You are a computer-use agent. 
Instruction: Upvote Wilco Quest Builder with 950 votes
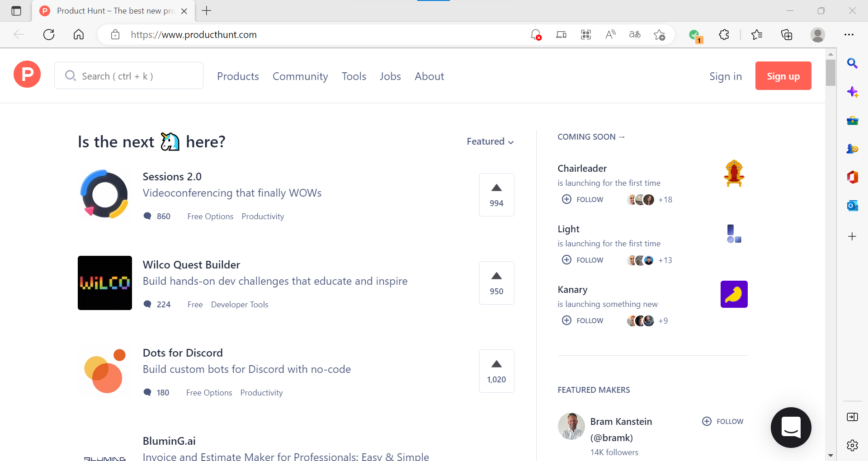496,283
